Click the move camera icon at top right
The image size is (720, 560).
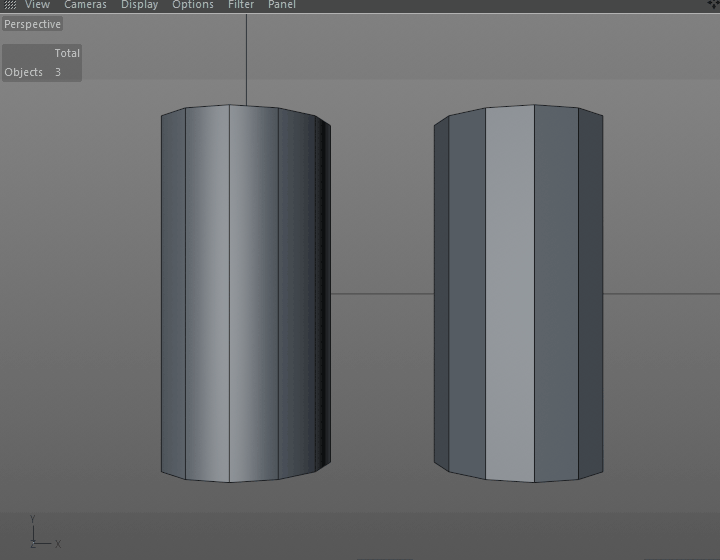pos(714,5)
